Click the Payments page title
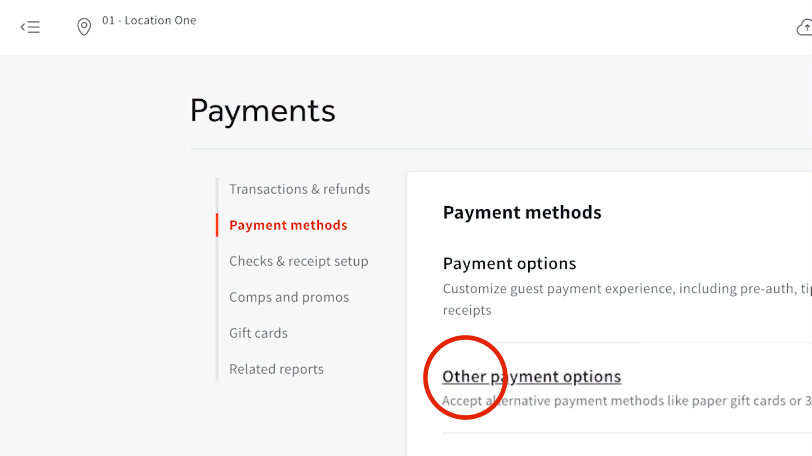Screen dimensions: 812x456 (x=262, y=110)
